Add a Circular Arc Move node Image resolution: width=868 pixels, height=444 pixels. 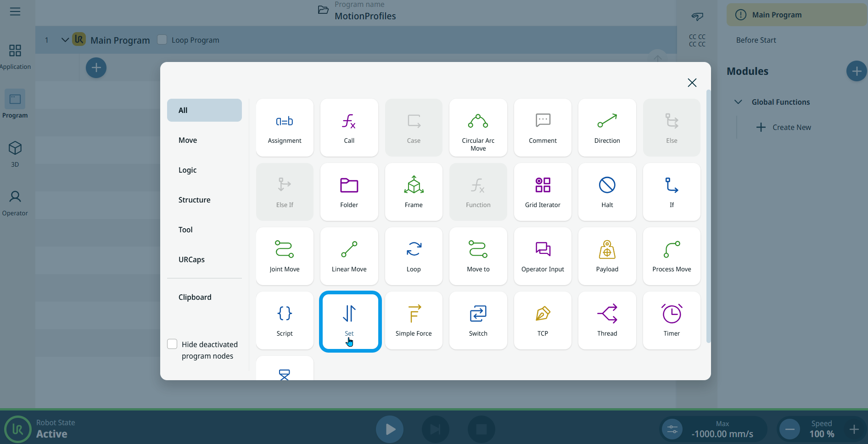tap(478, 127)
